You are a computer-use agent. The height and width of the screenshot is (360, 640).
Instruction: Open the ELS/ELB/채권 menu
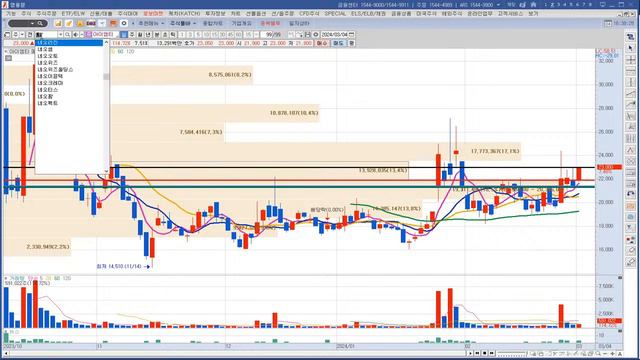pyautogui.click(x=368, y=13)
